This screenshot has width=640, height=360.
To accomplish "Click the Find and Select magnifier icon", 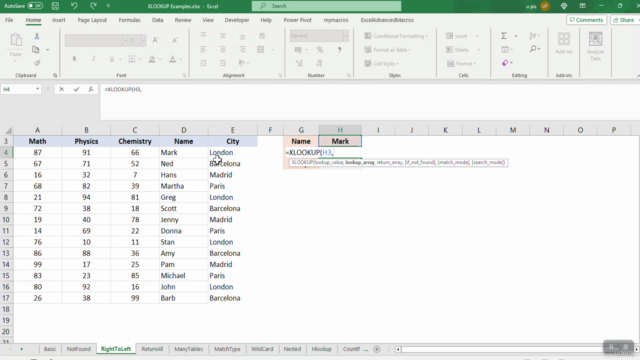I will coord(533,49).
